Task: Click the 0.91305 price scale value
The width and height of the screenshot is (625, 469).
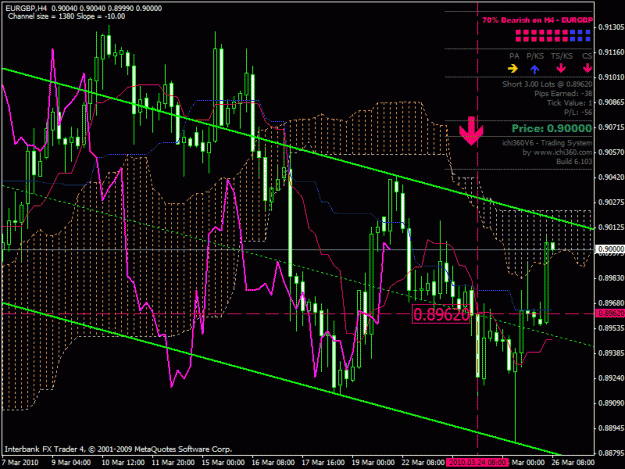Action: coord(611,27)
